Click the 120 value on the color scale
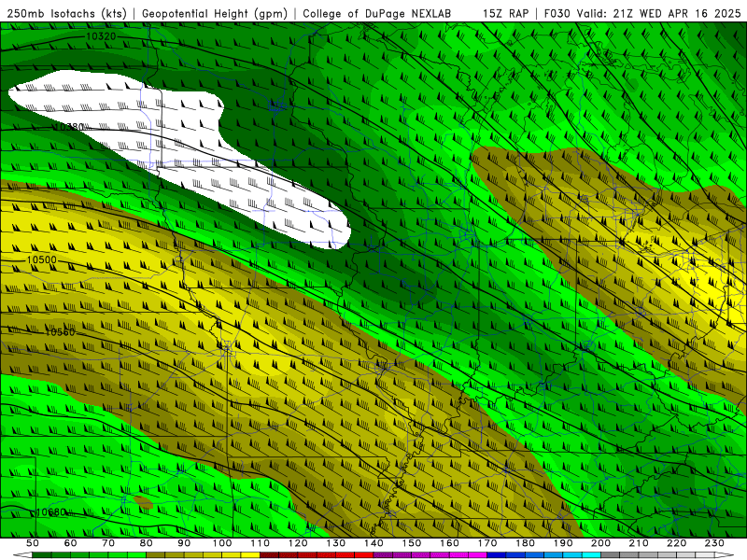The width and height of the screenshot is (747, 560). coord(298,543)
